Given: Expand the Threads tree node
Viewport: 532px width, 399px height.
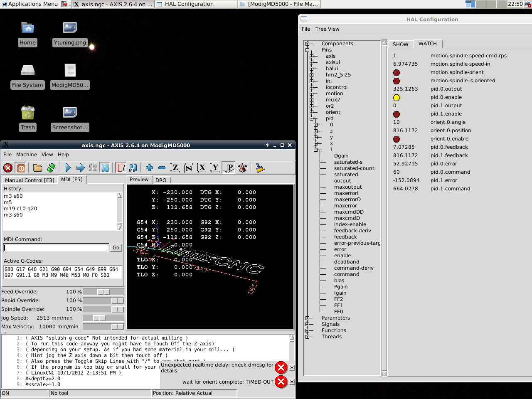Looking at the screenshot, I should (x=308, y=337).
